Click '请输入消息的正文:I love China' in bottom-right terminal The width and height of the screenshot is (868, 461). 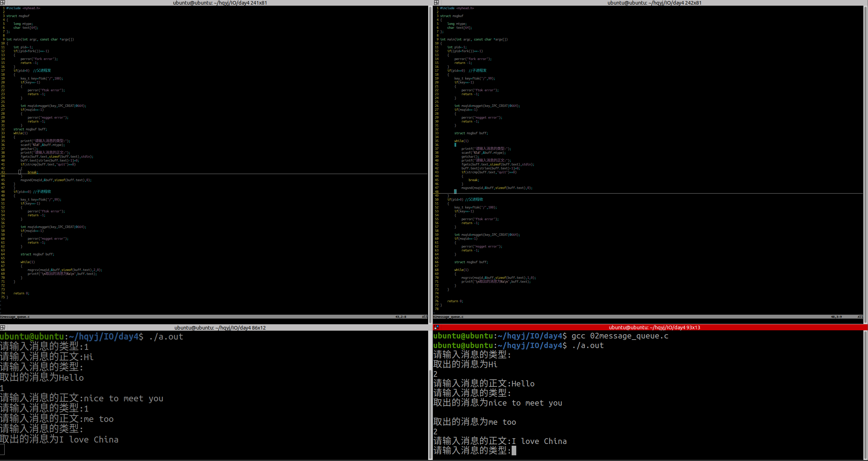coord(500,441)
